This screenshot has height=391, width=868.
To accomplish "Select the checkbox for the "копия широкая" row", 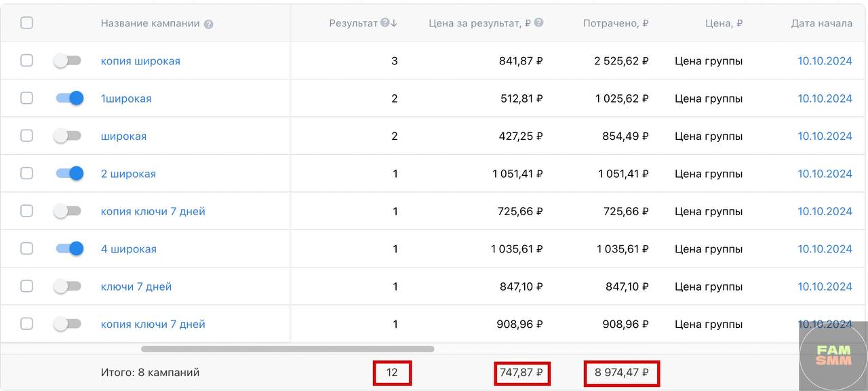I will point(26,60).
